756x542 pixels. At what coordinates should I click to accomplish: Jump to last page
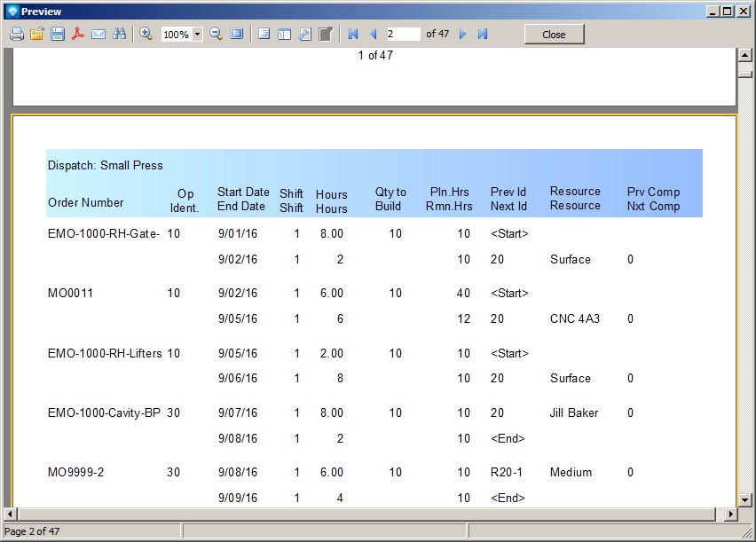(483, 34)
